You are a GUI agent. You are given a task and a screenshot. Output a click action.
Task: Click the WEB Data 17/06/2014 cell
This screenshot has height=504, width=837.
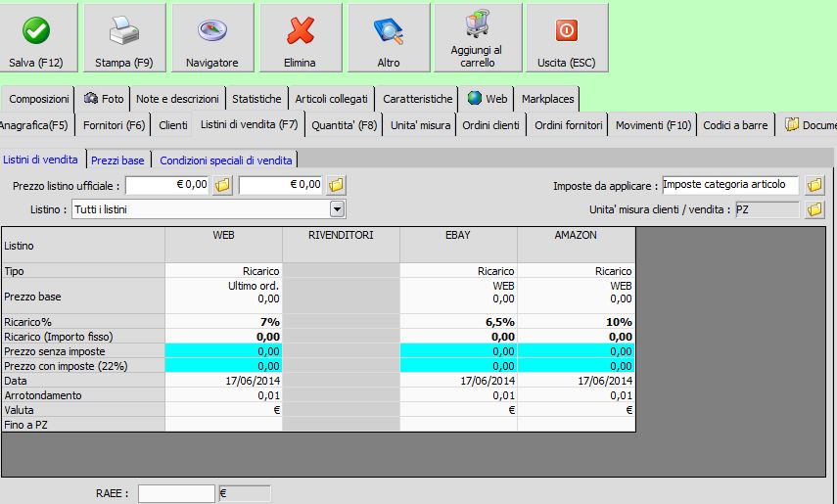pos(223,381)
